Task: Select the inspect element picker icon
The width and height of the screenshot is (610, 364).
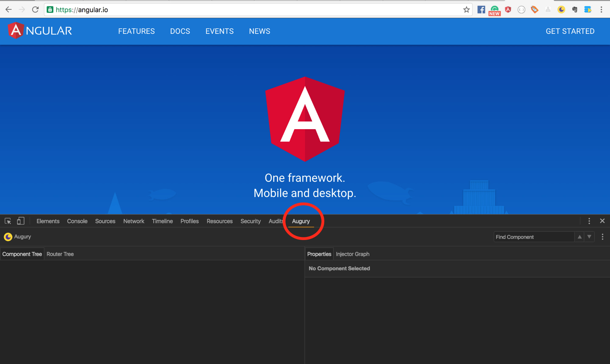Action: point(8,221)
